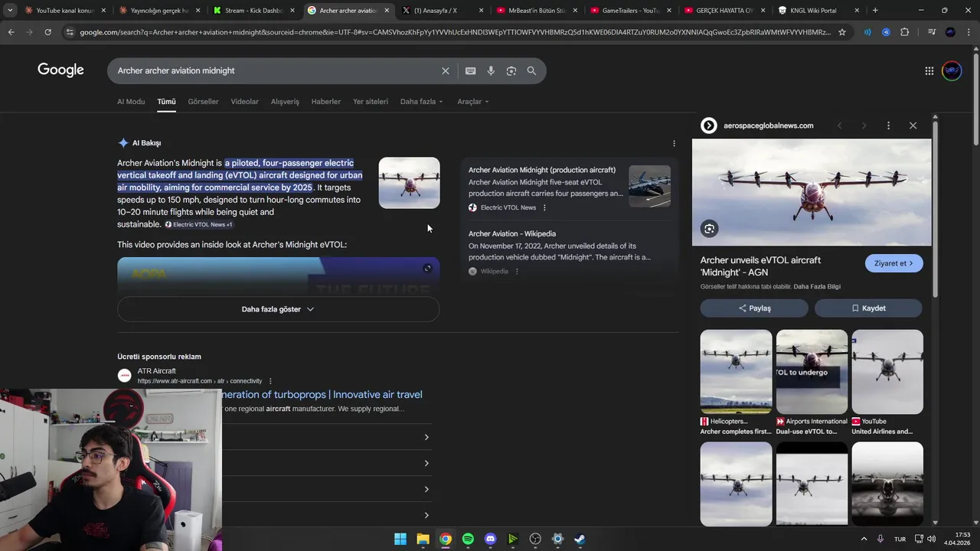Click the search query input field
Image resolution: width=980 pixels, height=551 pixels.
point(276,70)
